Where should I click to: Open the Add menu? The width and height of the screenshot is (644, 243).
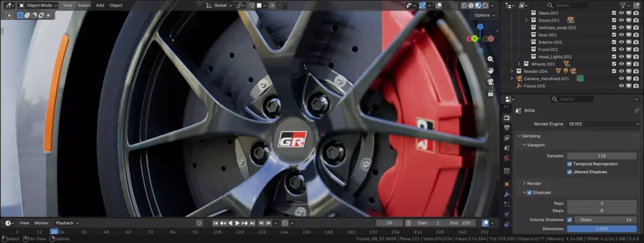point(100,5)
